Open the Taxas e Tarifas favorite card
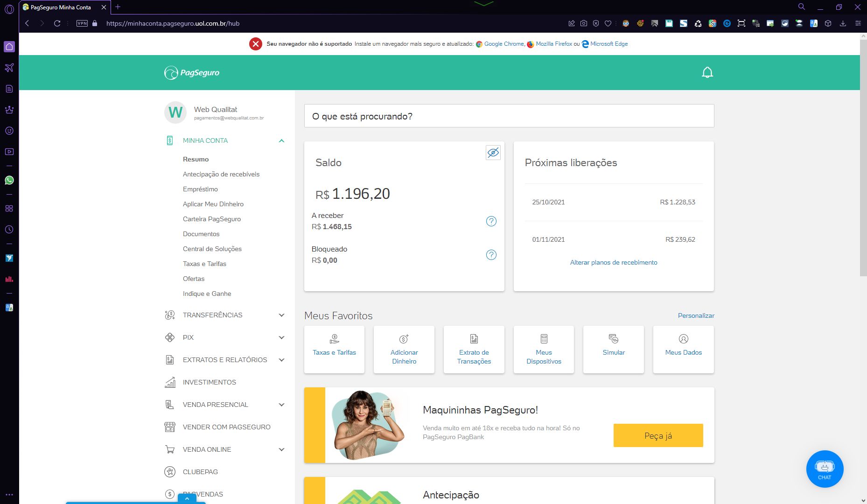The image size is (867, 504). pos(334,350)
